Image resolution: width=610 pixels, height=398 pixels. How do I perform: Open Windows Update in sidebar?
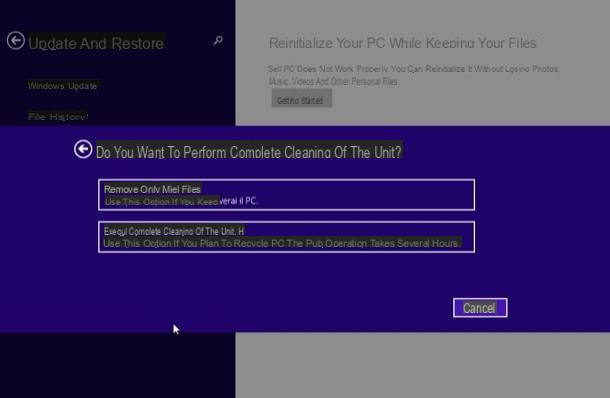(x=63, y=86)
